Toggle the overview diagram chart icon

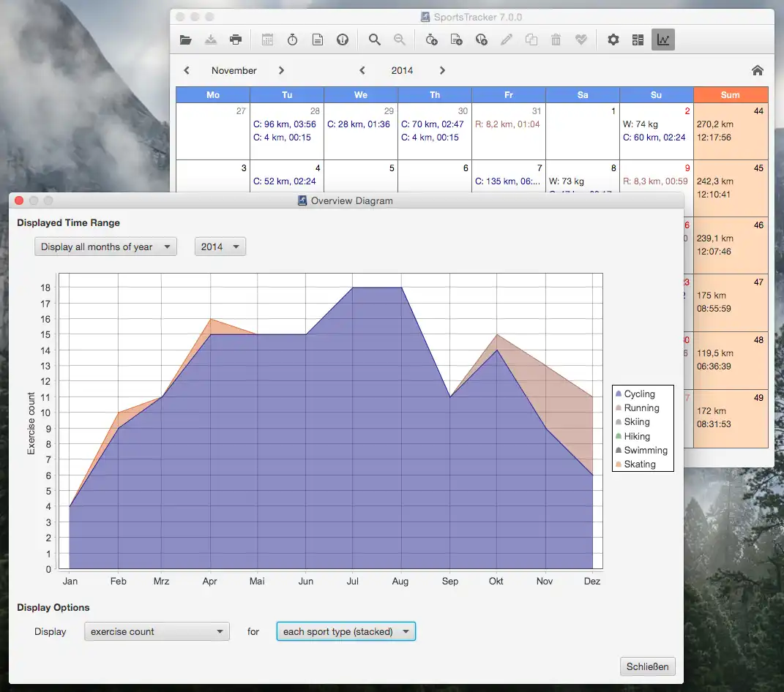coord(662,40)
